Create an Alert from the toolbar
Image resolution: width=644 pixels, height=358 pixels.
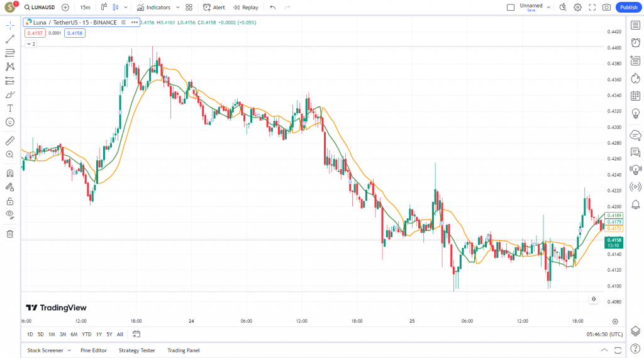(214, 8)
